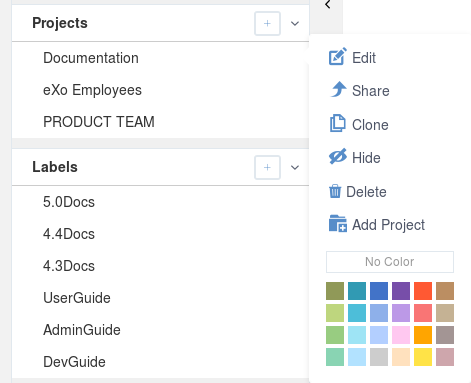Pick the bright orange color swatch
The height and width of the screenshot is (383, 471).
(423, 335)
